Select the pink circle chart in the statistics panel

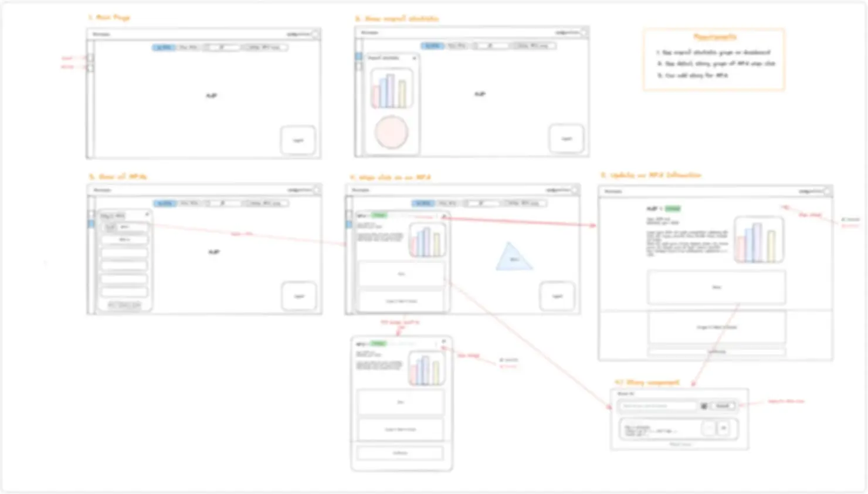coord(391,132)
